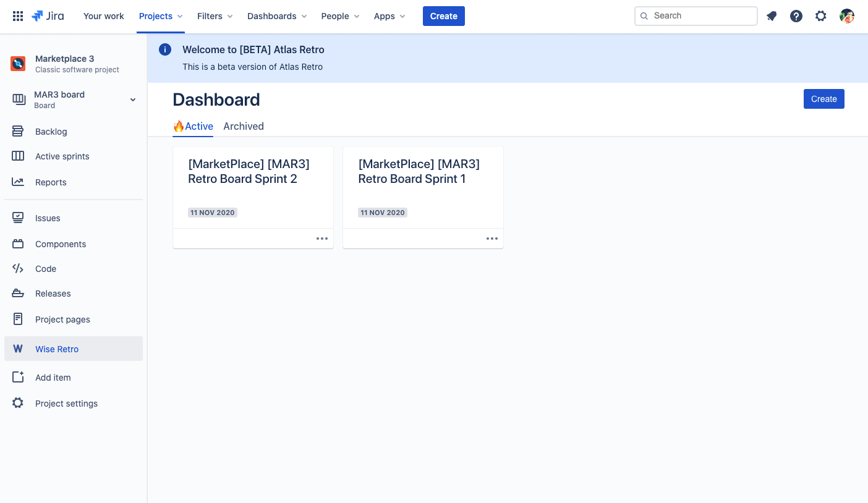
Task: Click the Releases ship icon
Action: 18,293
